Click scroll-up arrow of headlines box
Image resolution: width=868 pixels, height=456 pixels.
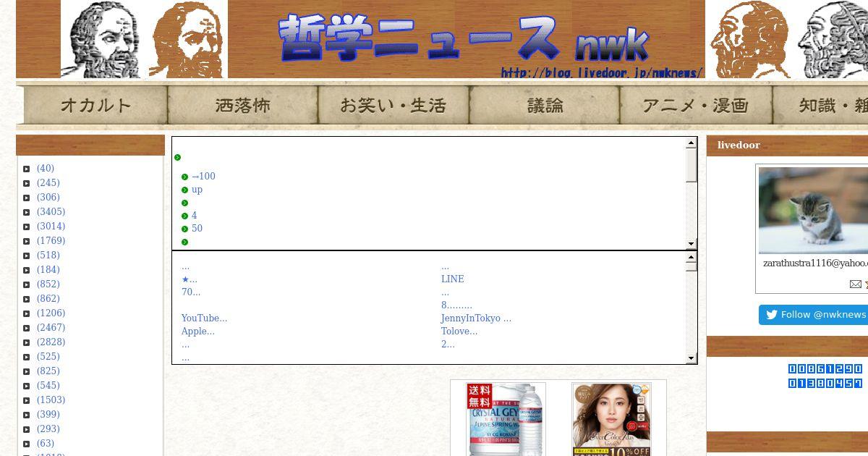(x=692, y=257)
